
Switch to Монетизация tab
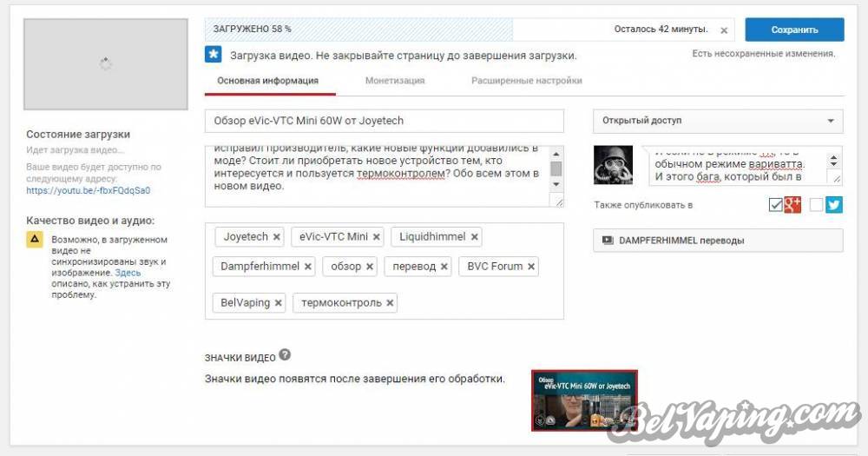point(395,80)
